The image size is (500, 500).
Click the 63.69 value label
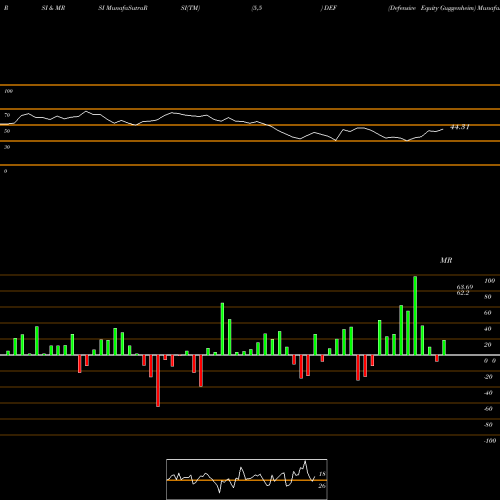(x=465, y=287)
